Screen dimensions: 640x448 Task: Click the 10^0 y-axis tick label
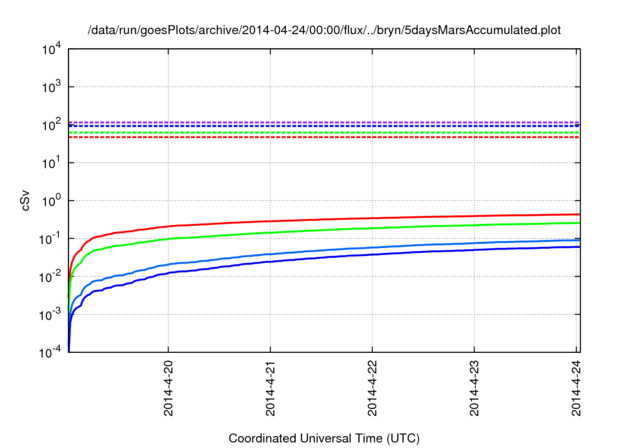51,200
